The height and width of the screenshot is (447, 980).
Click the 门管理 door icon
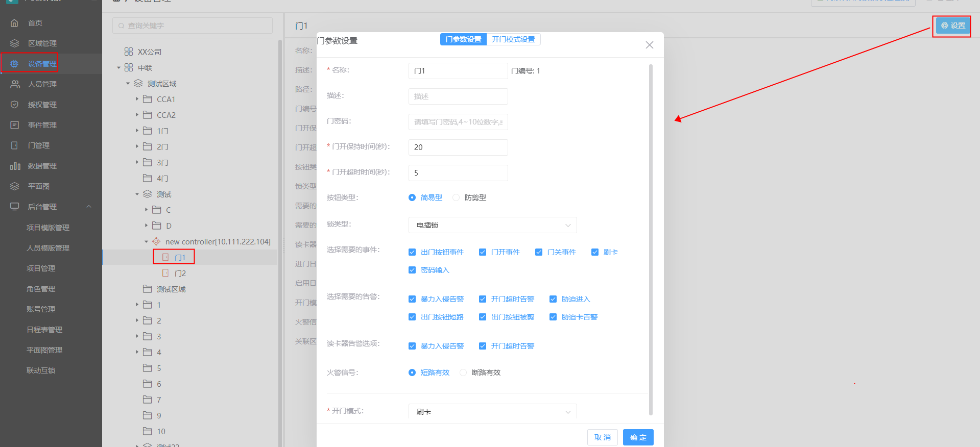pos(14,145)
